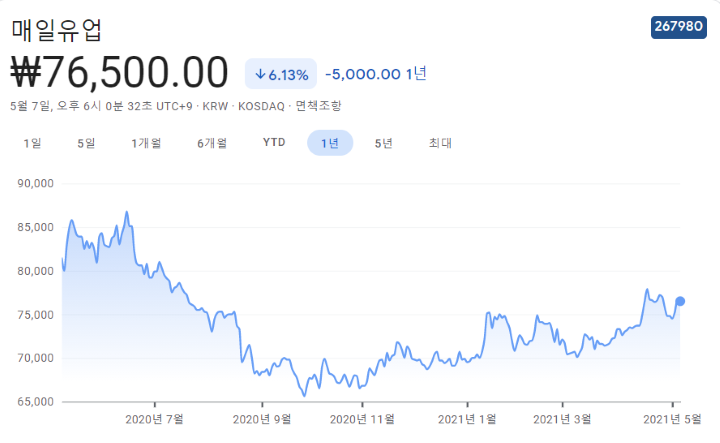Click the 75,000 y-axis label

click(35, 315)
